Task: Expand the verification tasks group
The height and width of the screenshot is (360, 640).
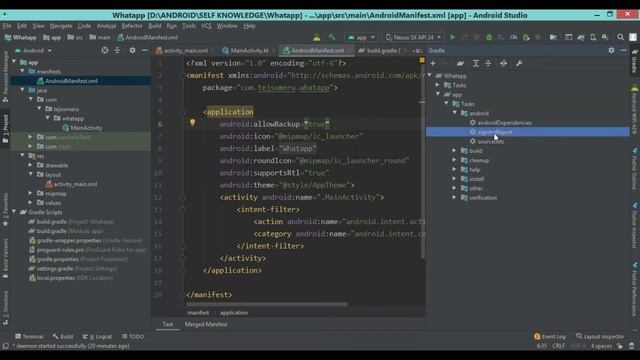Action: (x=454, y=198)
